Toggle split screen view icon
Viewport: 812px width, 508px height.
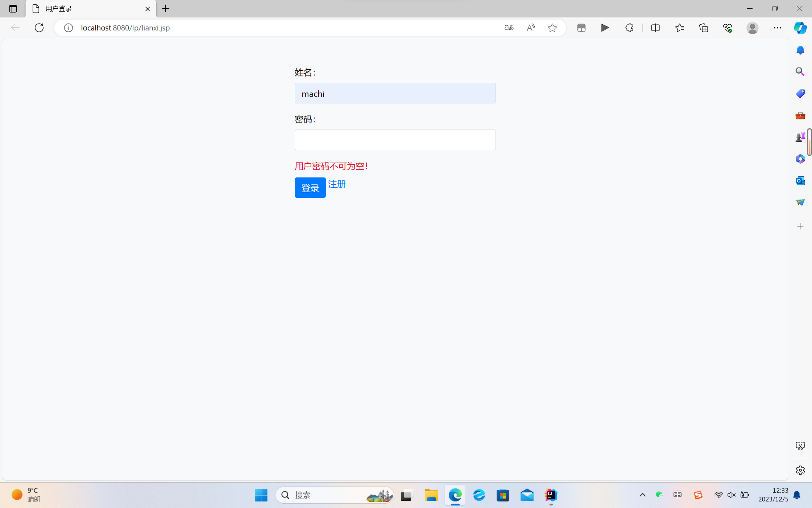(x=655, y=28)
